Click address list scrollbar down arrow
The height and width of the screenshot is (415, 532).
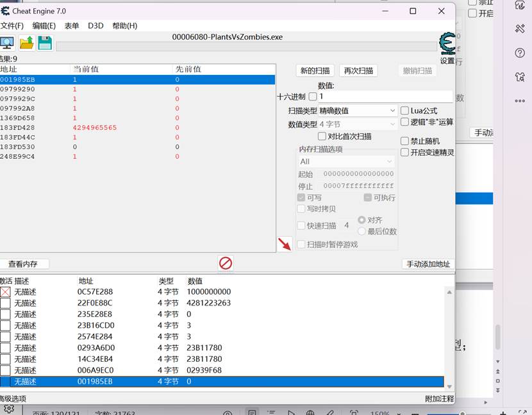pos(449,387)
